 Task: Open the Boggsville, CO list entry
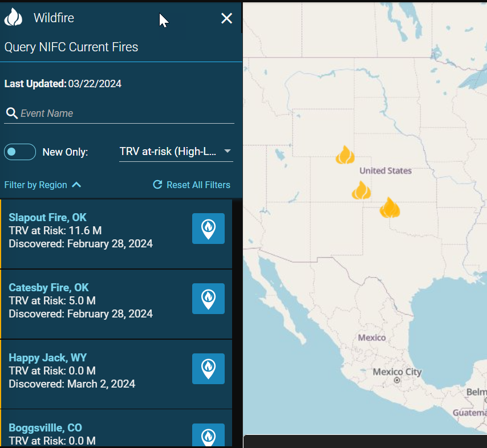45,427
